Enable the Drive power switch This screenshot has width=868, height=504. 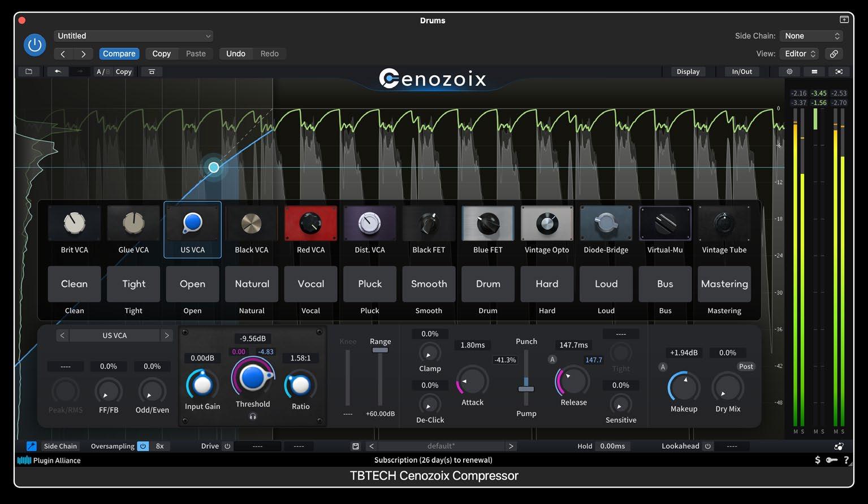point(227,446)
